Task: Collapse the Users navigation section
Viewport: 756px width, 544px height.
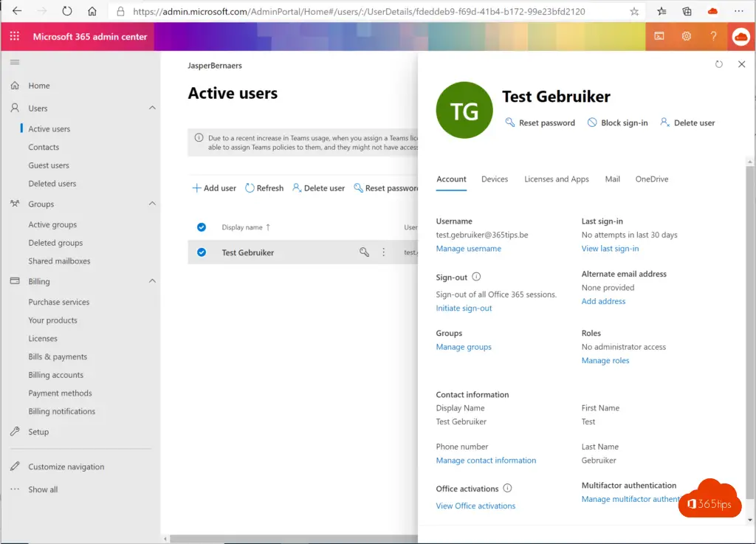Action: 152,109
